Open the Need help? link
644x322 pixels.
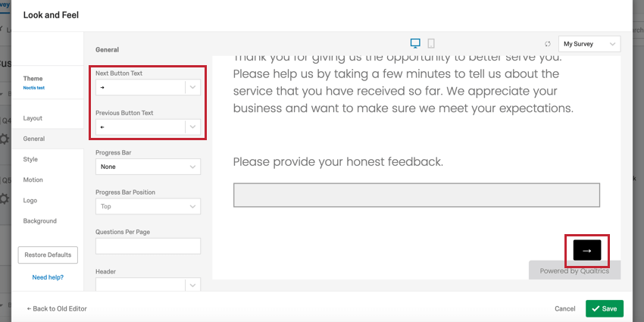[x=48, y=277]
